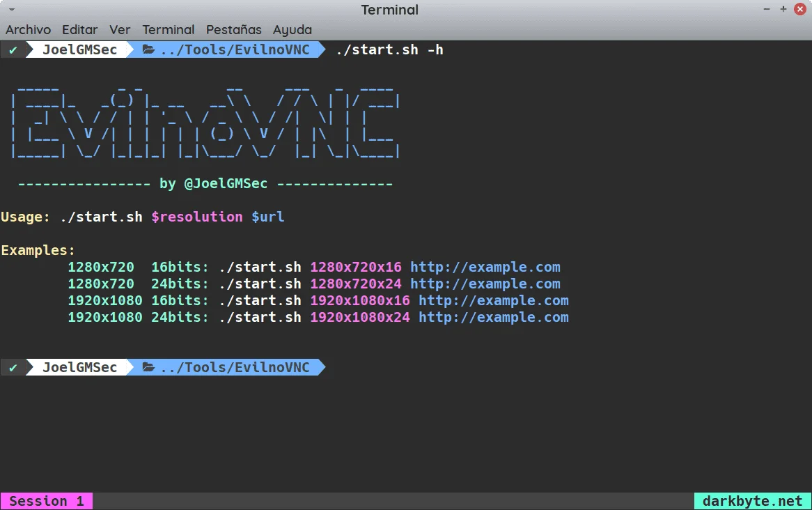The height and width of the screenshot is (510, 812).
Task: Click example.com link on 1920x1080 24bits row
Action: (x=494, y=317)
